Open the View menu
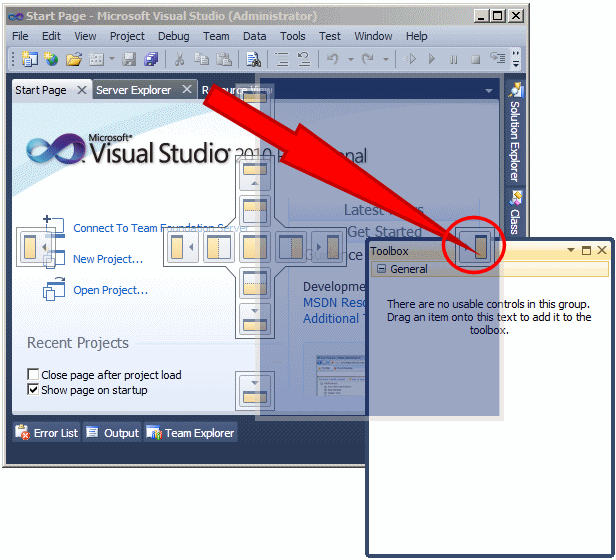The image size is (616, 560). pyautogui.click(x=85, y=36)
